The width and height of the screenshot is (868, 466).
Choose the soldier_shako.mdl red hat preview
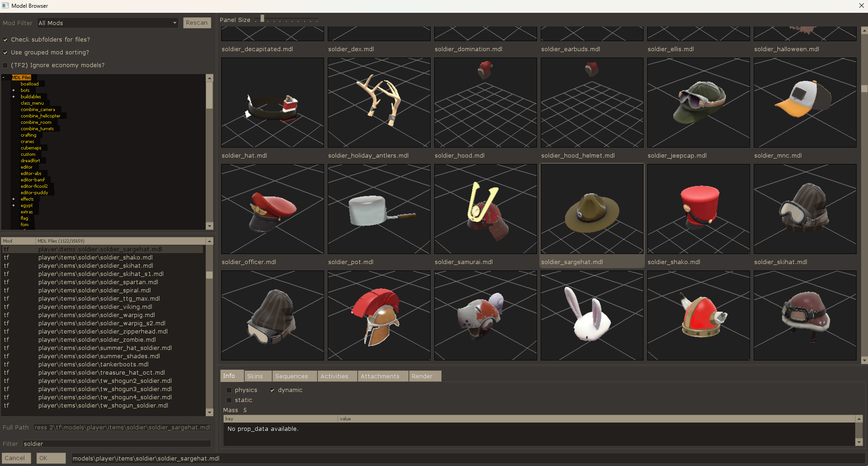(x=698, y=209)
